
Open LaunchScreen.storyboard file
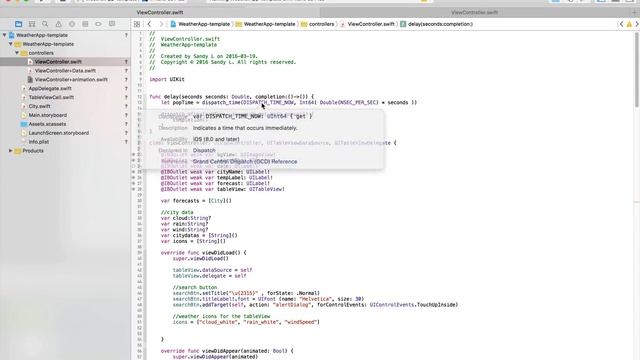coord(58,133)
